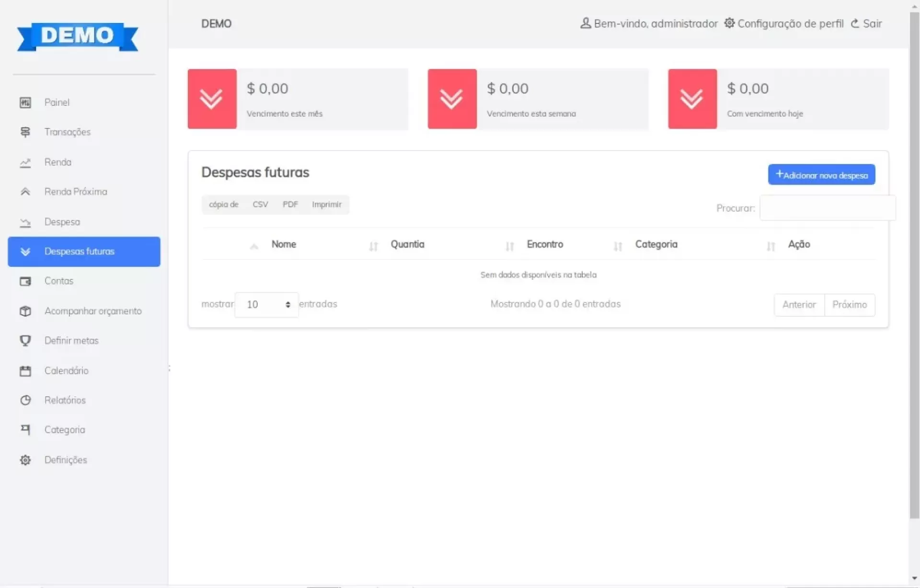Click the Acompanhar orçamento box icon
920x588 pixels.
click(x=25, y=311)
